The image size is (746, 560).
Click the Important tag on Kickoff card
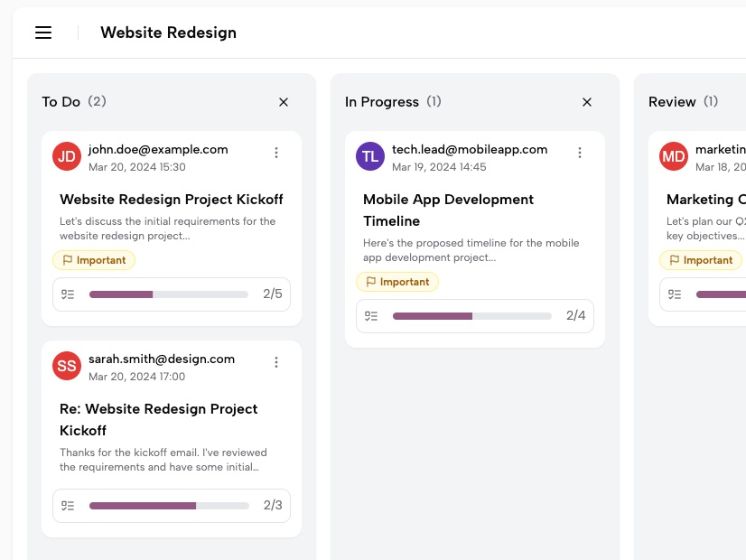[x=94, y=260]
